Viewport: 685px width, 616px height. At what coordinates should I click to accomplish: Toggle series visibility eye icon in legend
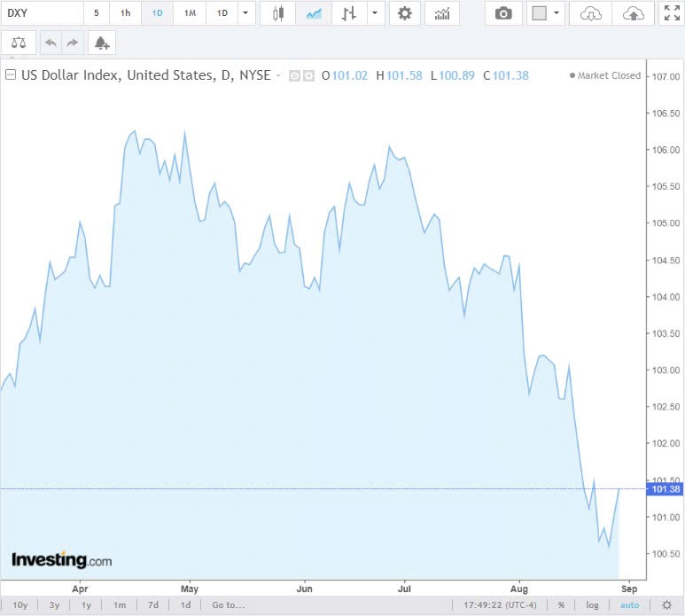(x=294, y=76)
